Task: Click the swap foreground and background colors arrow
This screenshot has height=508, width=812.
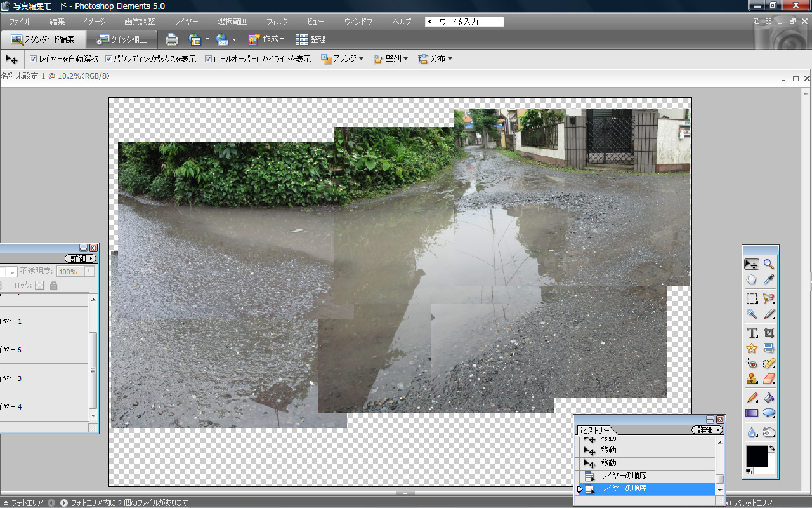Action: coord(772,448)
